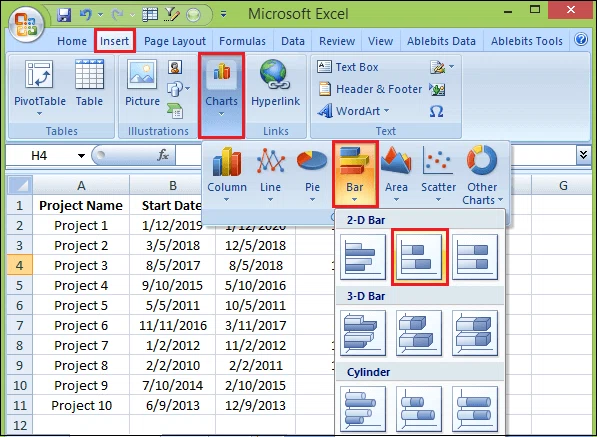Open the Name Box dropdown arrow
This screenshot has width=597, height=437.
click(81, 156)
